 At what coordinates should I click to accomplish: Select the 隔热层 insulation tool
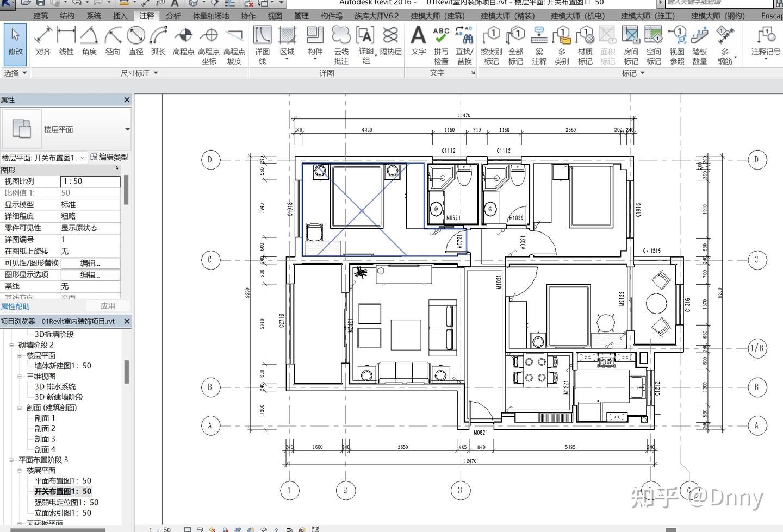[x=390, y=42]
